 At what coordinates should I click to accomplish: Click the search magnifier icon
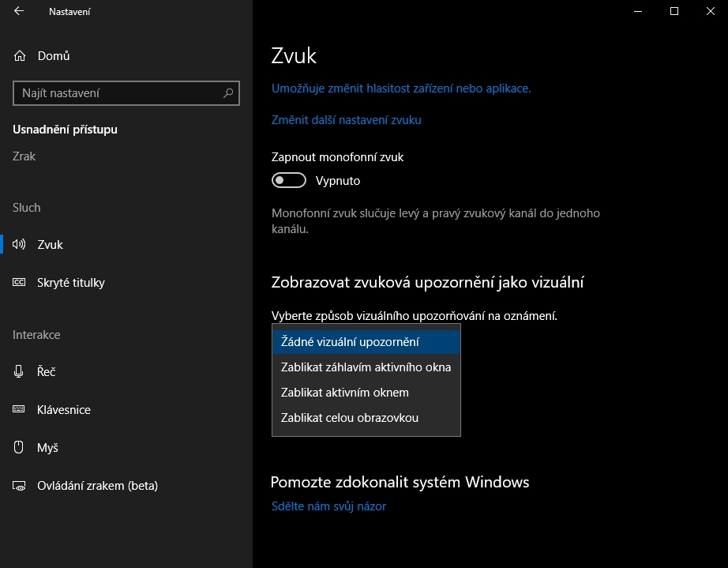[228, 93]
